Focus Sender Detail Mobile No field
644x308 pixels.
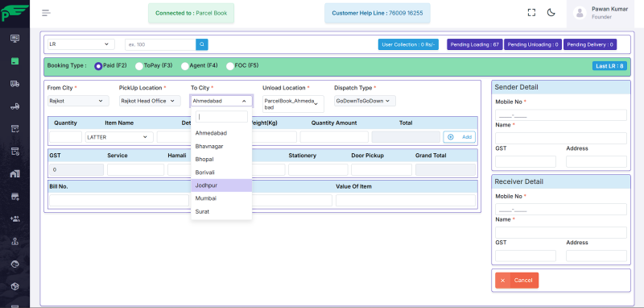(560, 115)
